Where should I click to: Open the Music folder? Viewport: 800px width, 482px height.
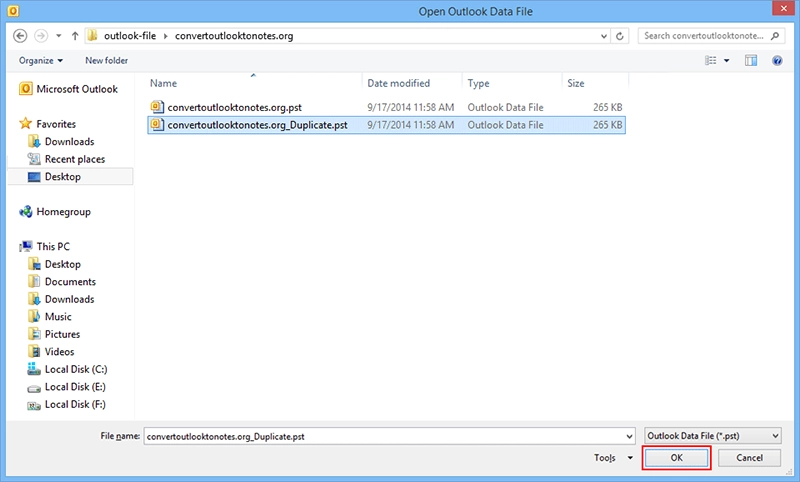[49, 317]
